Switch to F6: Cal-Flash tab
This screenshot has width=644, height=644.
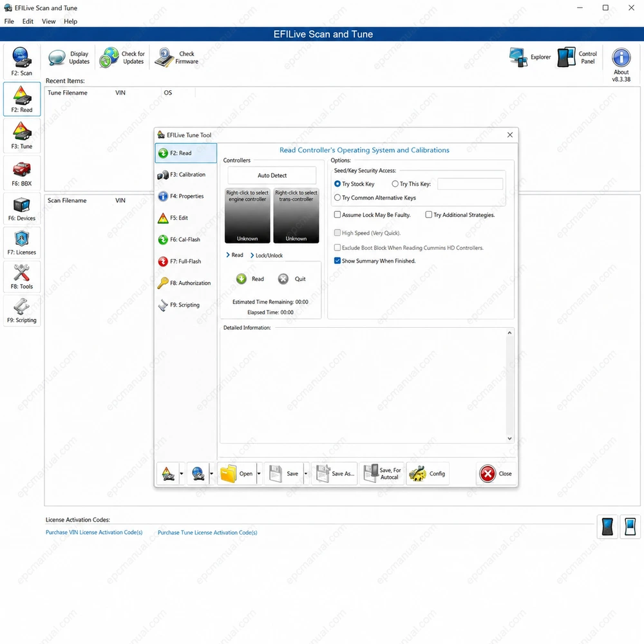[x=185, y=240]
